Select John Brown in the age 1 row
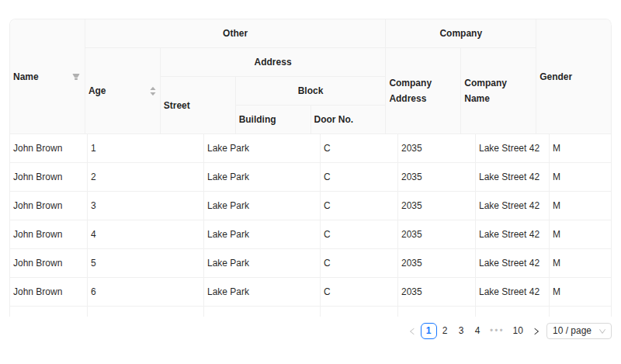This screenshot has width=621, height=364. [37, 148]
